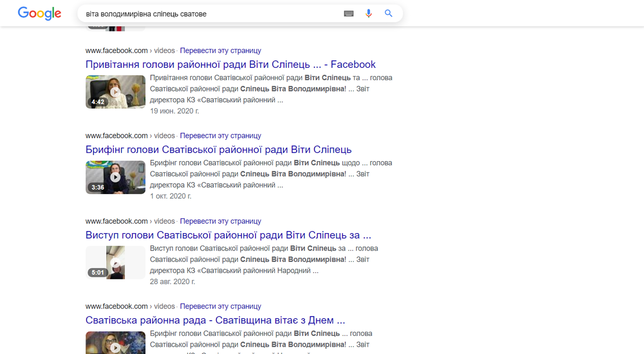644x354 pixels.
Task: Click www.facebook.com URL above 'Привітання голови' result
Action: coord(116,50)
